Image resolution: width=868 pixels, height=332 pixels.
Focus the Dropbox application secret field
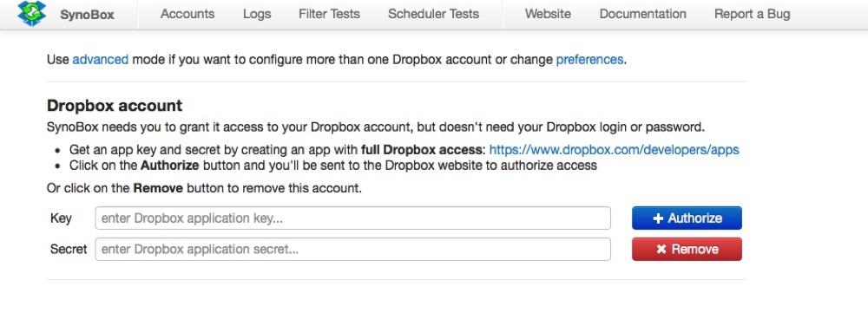[352, 249]
